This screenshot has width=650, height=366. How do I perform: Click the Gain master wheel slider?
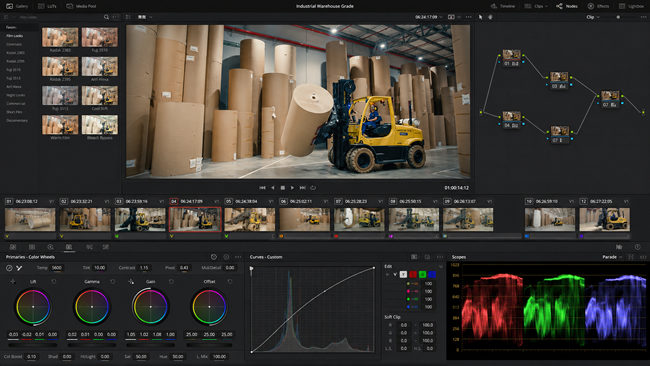pos(150,345)
